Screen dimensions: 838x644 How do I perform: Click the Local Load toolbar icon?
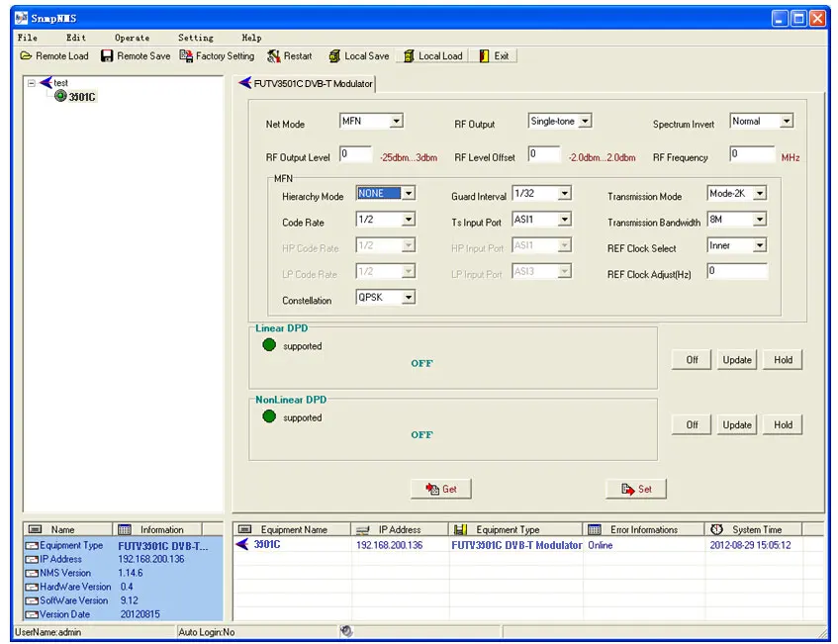[408, 56]
